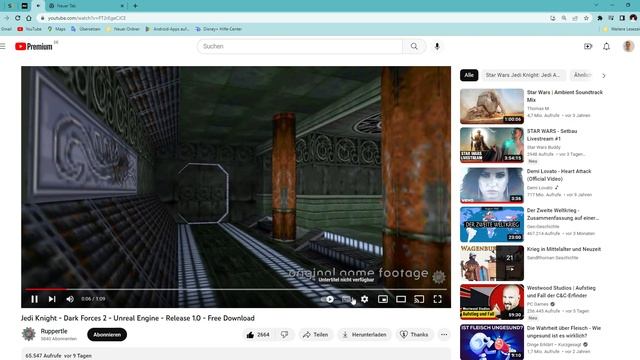Reload the browser page
640x360 pixels.
(18, 18)
